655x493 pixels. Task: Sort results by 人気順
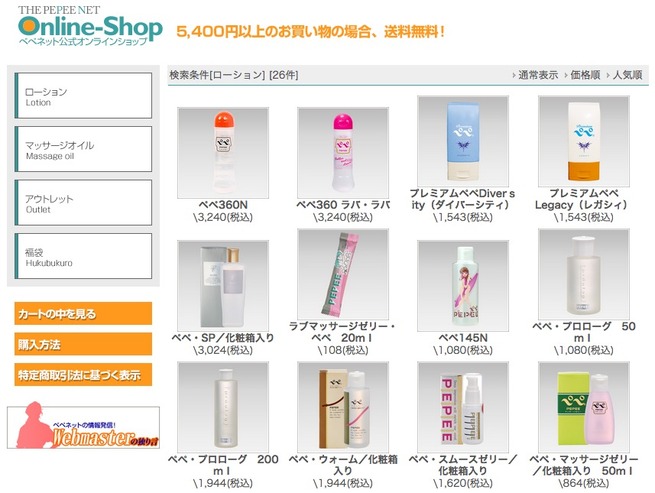tap(625, 75)
